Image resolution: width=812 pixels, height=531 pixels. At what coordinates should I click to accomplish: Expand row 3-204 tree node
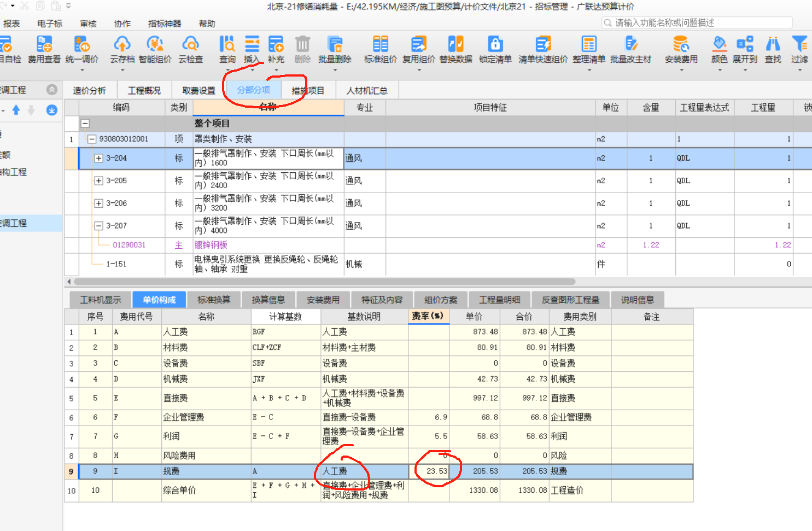(98, 158)
